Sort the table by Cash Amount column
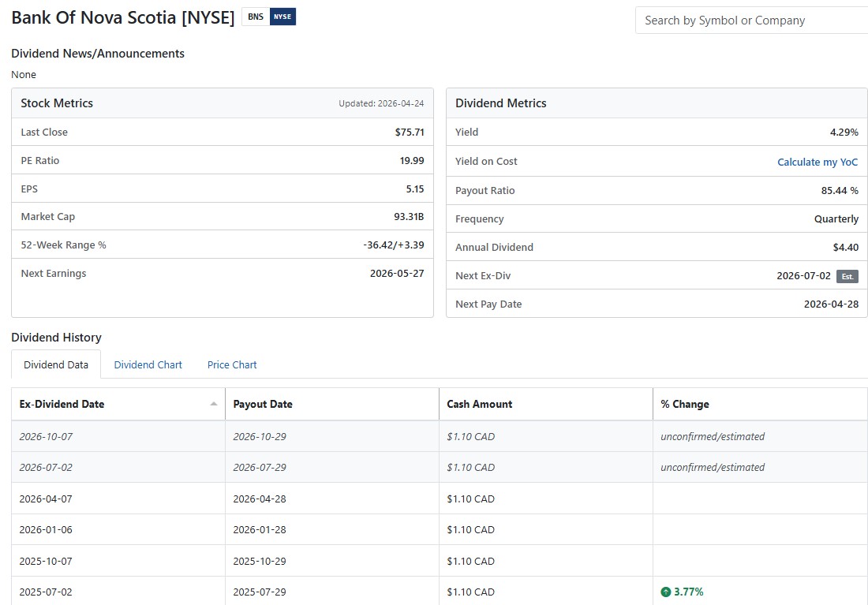Image resolution: width=868 pixels, height=605 pixels. [x=546, y=404]
